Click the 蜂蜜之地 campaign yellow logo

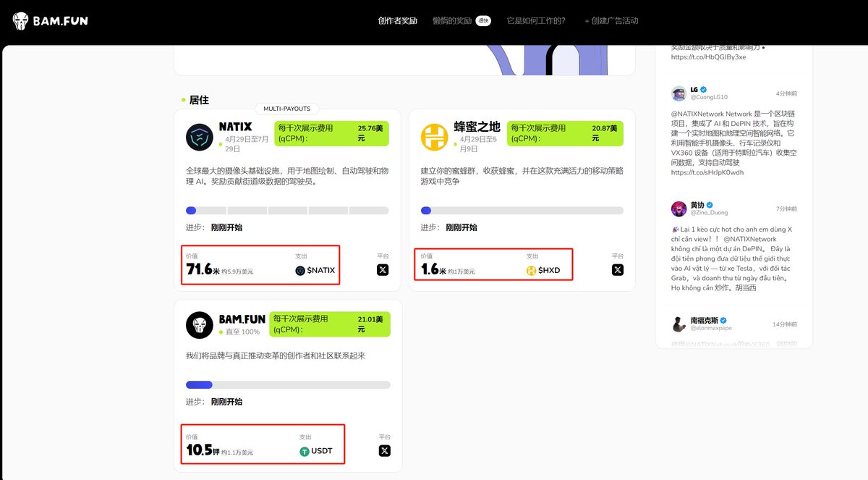(x=435, y=137)
